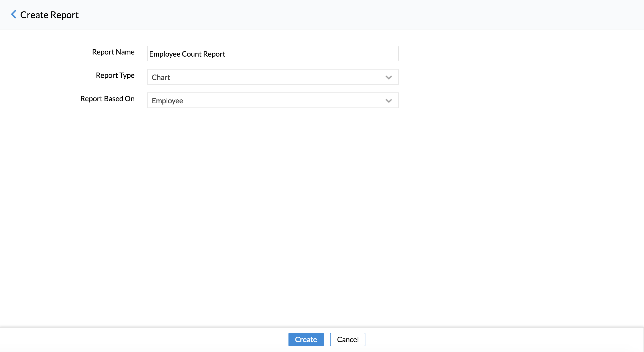Click the Report Based On label

(107, 99)
